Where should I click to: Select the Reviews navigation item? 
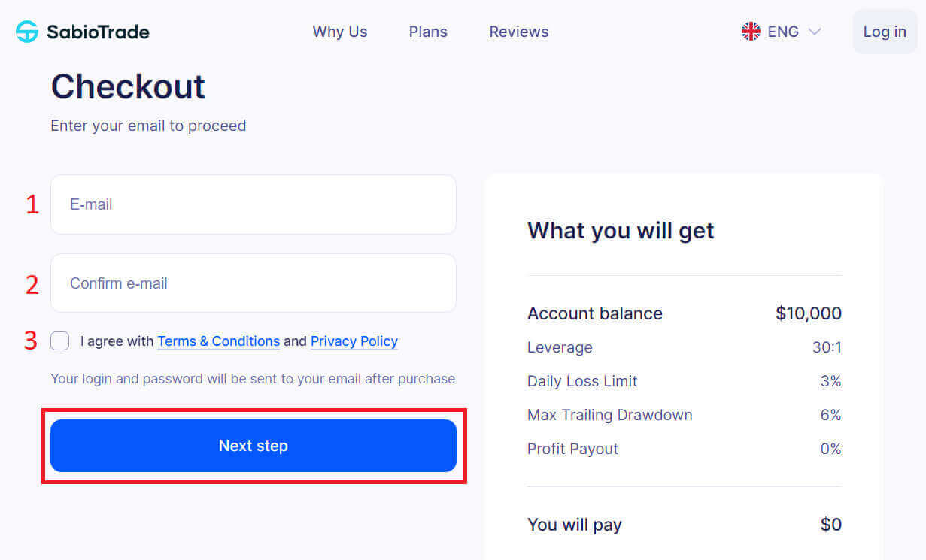pos(518,32)
